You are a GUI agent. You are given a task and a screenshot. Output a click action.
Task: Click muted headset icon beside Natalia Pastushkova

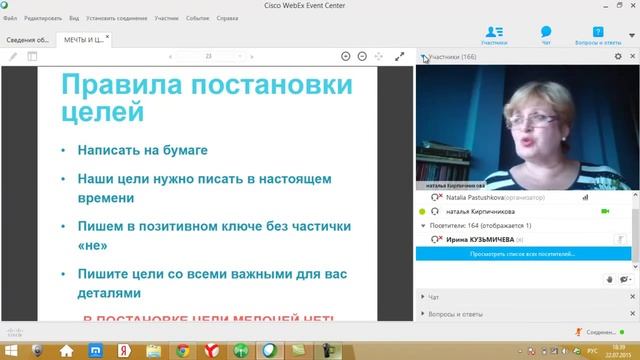pos(436,198)
